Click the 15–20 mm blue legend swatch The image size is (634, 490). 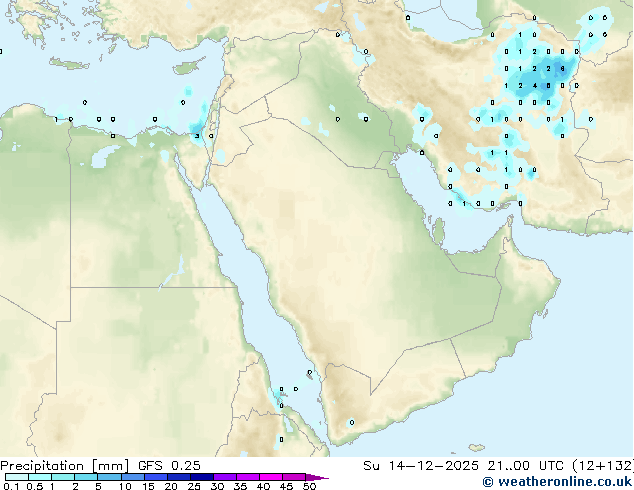pos(155,477)
